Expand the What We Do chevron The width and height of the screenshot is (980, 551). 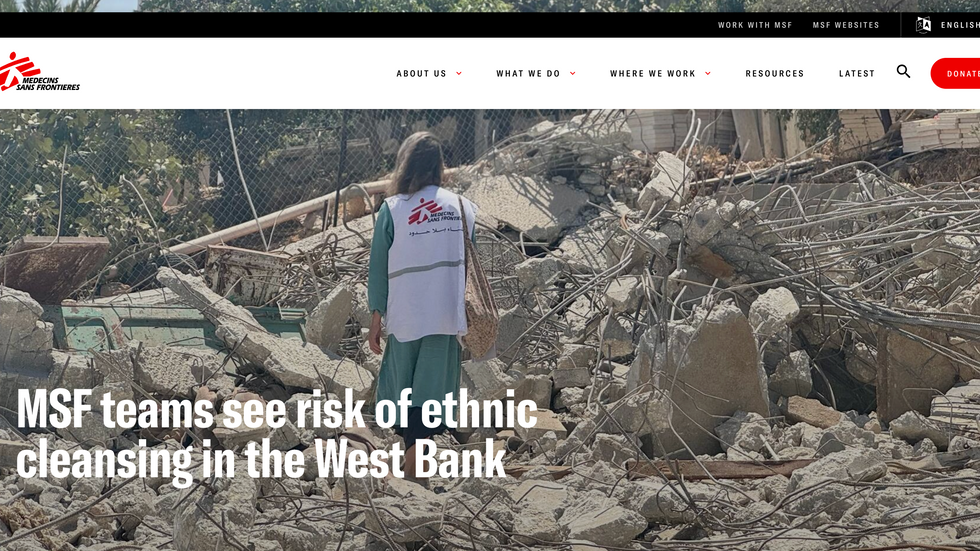(572, 74)
